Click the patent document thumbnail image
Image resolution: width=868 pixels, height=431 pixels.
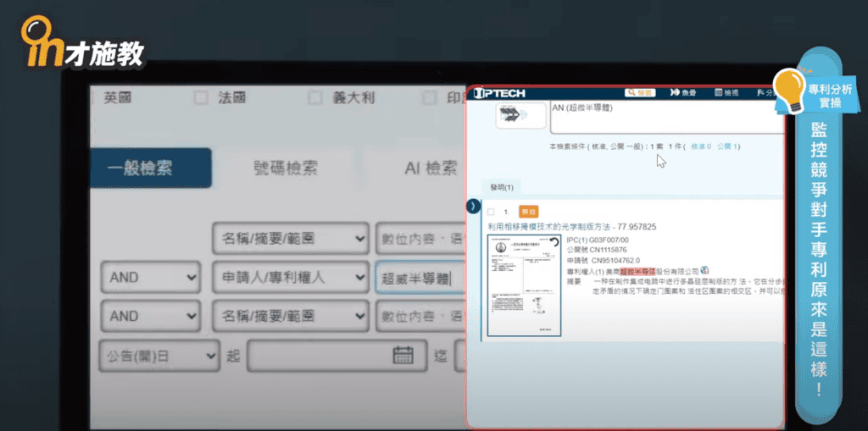(523, 285)
